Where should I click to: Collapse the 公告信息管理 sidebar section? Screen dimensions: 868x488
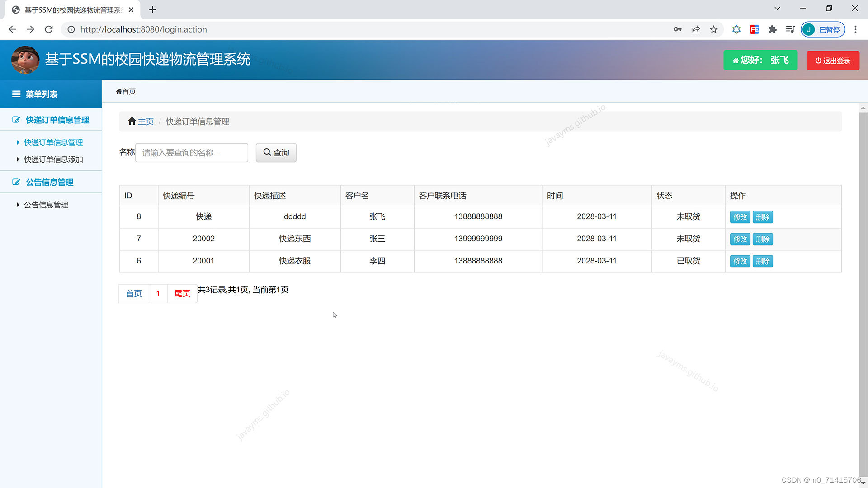point(50,182)
